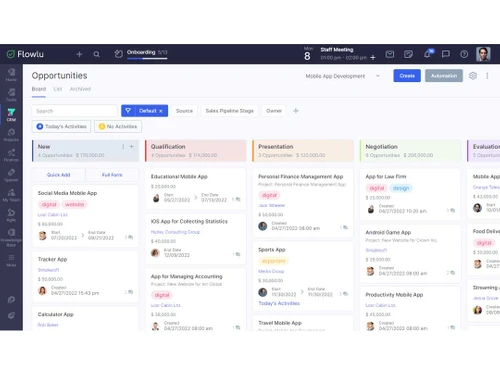This screenshot has height=375, width=500.
Task: Add a new filter with the plus icon
Action: [x=296, y=111]
